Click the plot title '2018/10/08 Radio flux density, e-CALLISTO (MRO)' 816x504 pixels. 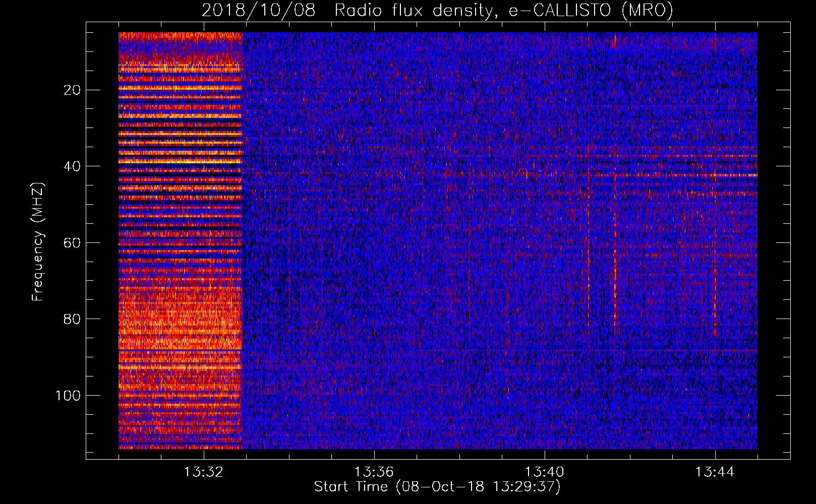[437, 10]
